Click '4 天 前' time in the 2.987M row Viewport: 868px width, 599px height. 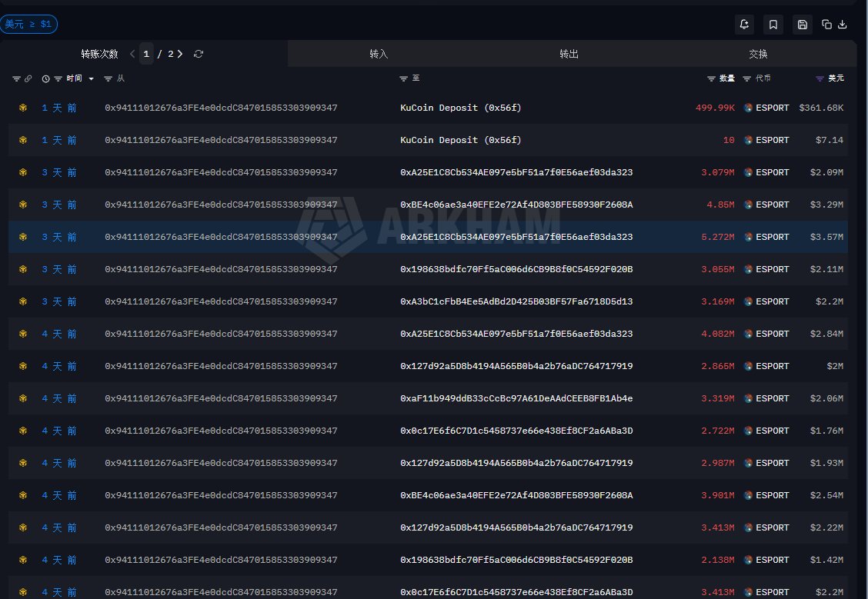click(x=59, y=463)
